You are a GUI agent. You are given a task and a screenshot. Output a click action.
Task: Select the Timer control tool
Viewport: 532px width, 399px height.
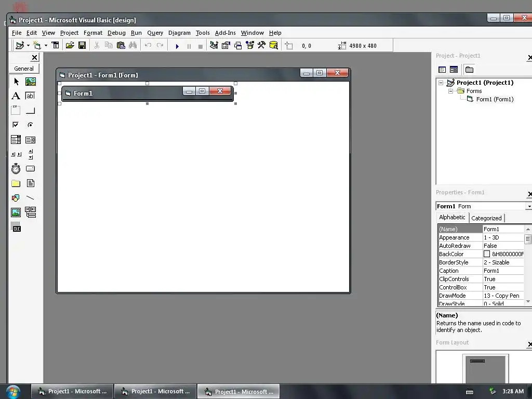[16, 169]
